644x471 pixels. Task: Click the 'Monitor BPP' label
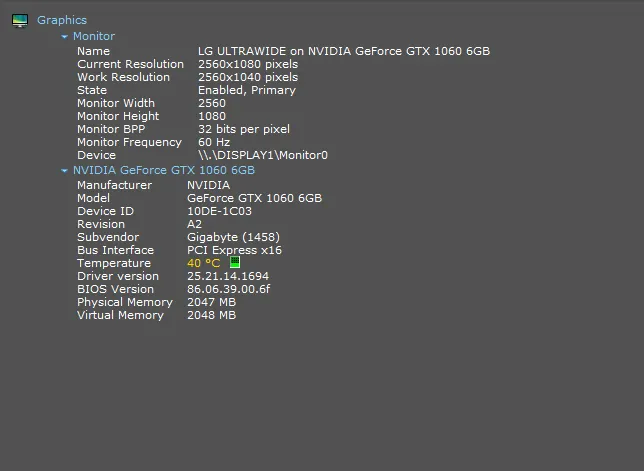pos(111,129)
